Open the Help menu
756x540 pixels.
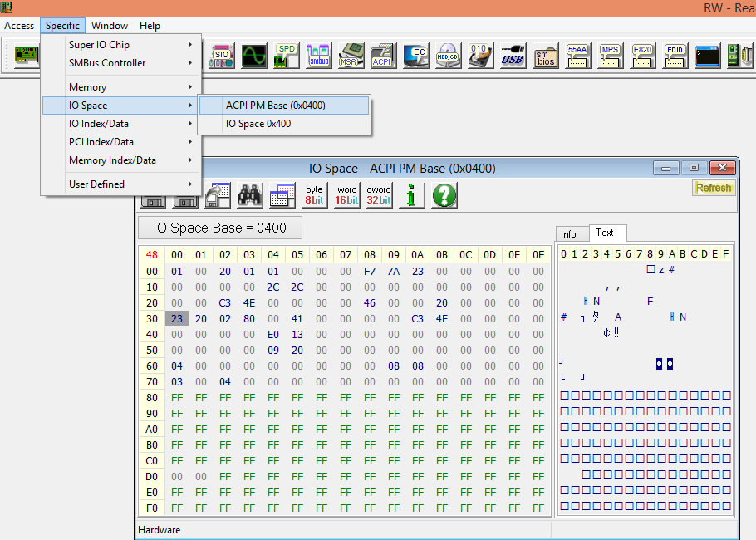[150, 26]
